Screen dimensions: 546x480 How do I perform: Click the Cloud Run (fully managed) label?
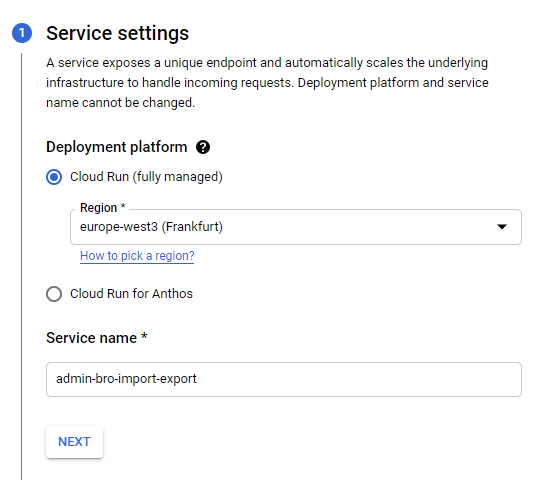click(146, 177)
